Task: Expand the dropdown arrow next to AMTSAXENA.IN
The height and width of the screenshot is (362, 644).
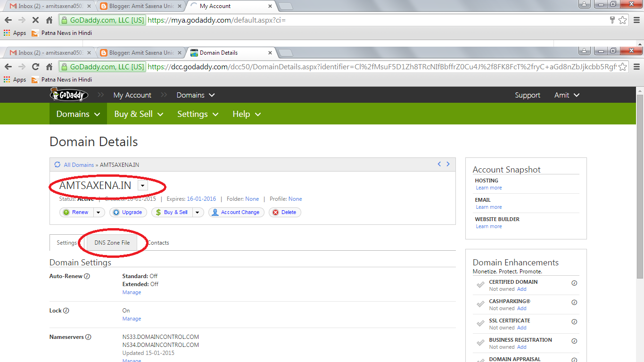Action: [143, 186]
